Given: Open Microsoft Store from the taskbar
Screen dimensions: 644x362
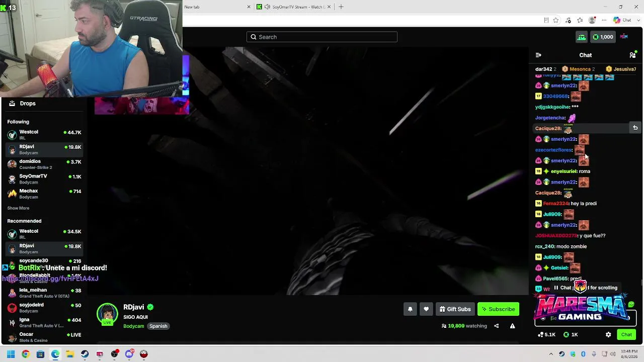Looking at the screenshot, I should [x=40, y=354].
